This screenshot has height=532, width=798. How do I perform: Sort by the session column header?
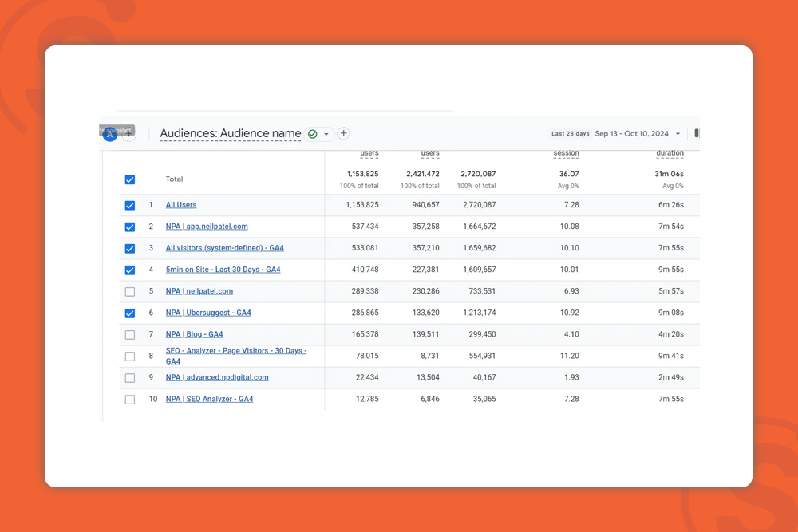(x=566, y=153)
